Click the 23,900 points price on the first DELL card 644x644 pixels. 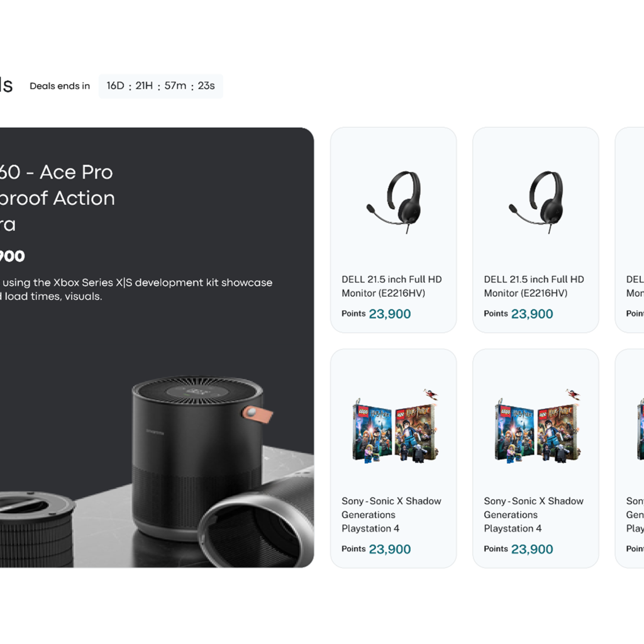[x=389, y=314]
